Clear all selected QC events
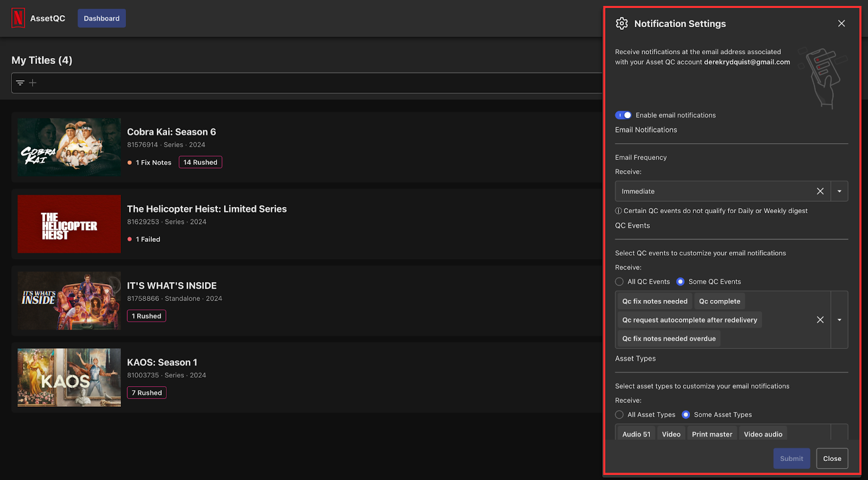868x480 pixels. 820,320
